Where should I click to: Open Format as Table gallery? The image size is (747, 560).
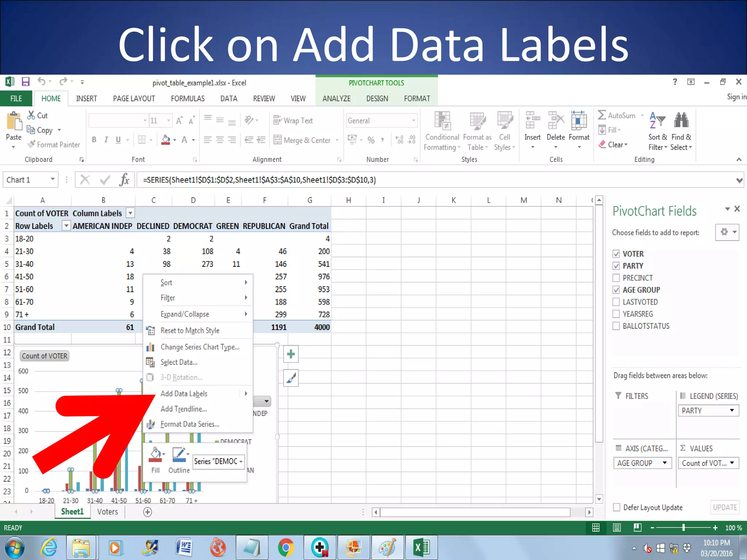(x=477, y=131)
